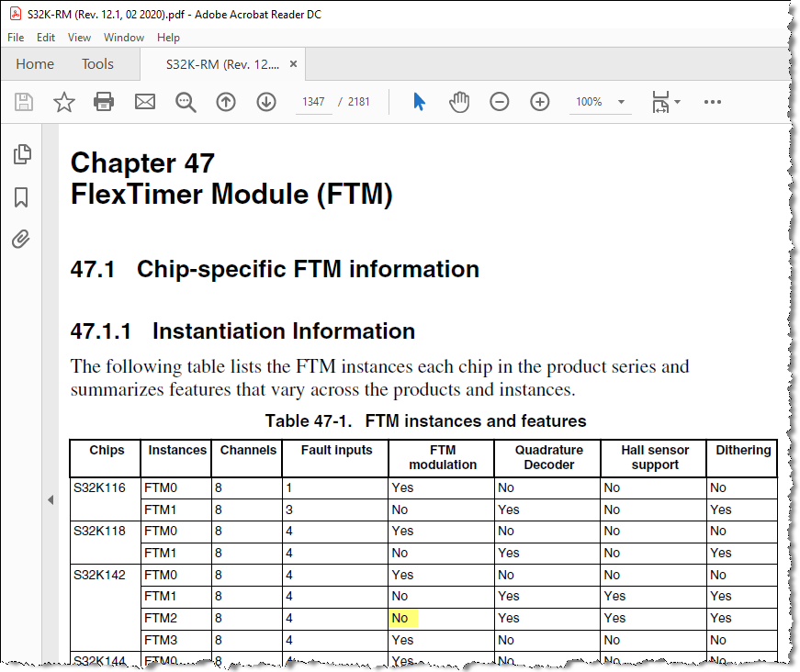800x672 pixels.
Task: Open Bookmarks panel icon
Action: [x=21, y=197]
